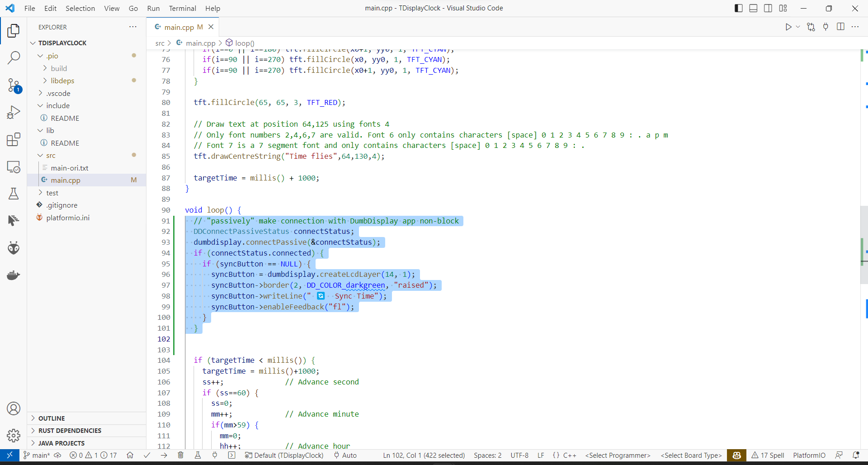Open the feedback icon in status bar
The width and height of the screenshot is (868, 465).
pos(839,456)
